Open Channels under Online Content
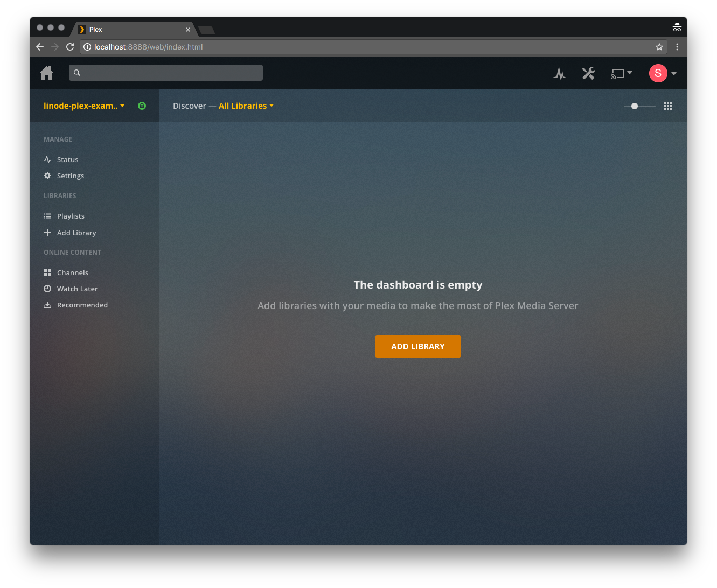This screenshot has height=588, width=717. (72, 273)
